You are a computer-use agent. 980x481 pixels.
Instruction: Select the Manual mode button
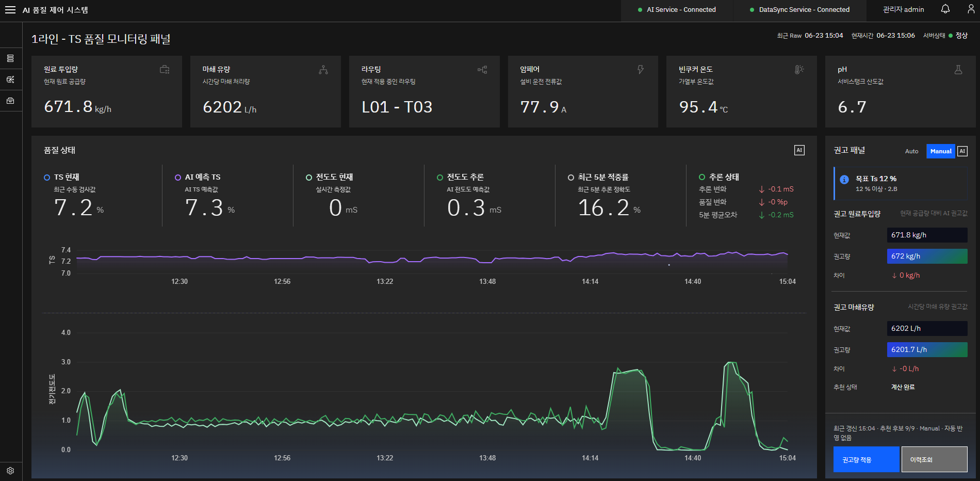(x=941, y=151)
